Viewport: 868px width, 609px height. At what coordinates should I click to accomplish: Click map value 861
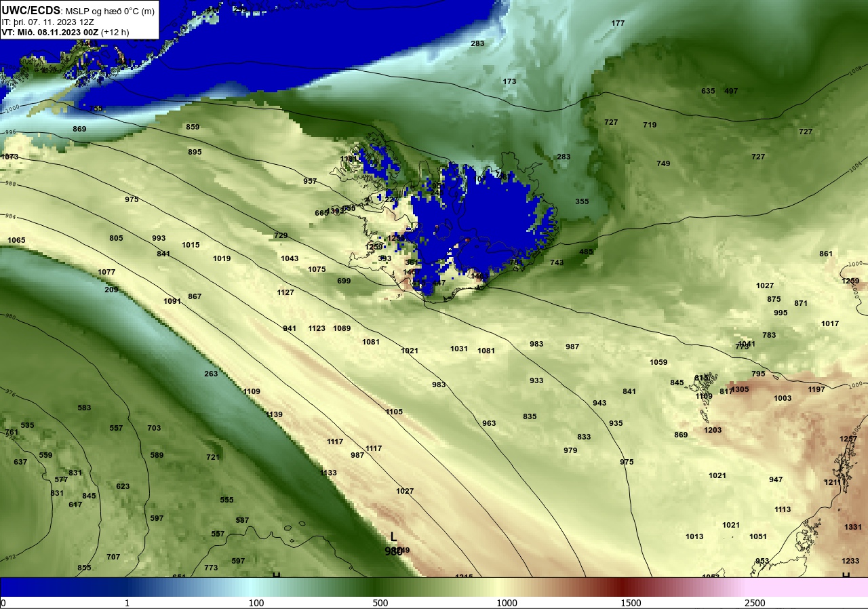coord(826,254)
